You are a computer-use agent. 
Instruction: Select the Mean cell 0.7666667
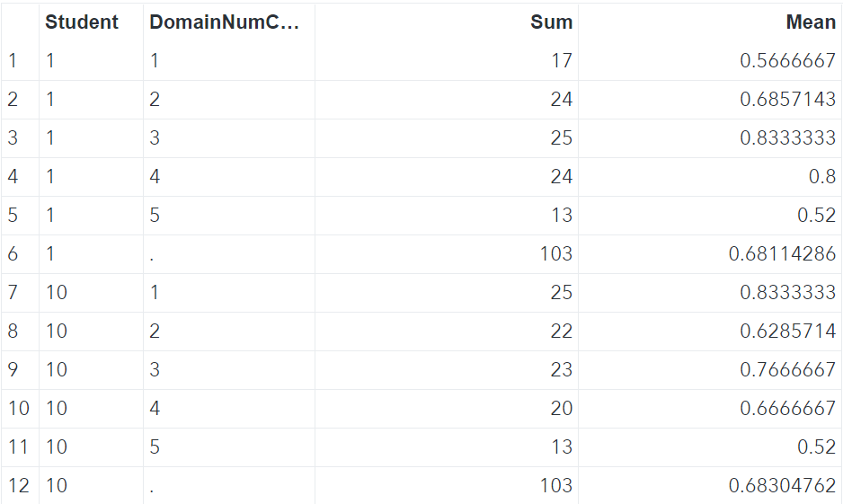click(x=787, y=370)
